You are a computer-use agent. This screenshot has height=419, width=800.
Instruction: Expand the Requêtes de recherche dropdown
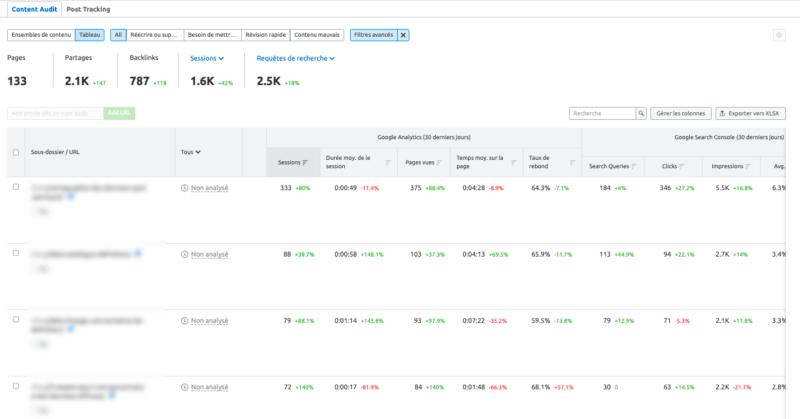(296, 59)
